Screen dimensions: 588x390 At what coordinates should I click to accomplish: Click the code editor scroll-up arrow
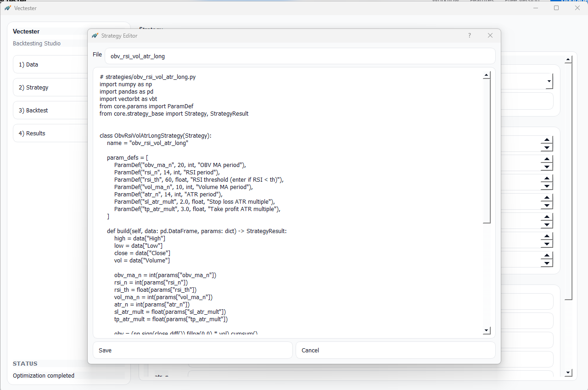pyautogui.click(x=487, y=74)
